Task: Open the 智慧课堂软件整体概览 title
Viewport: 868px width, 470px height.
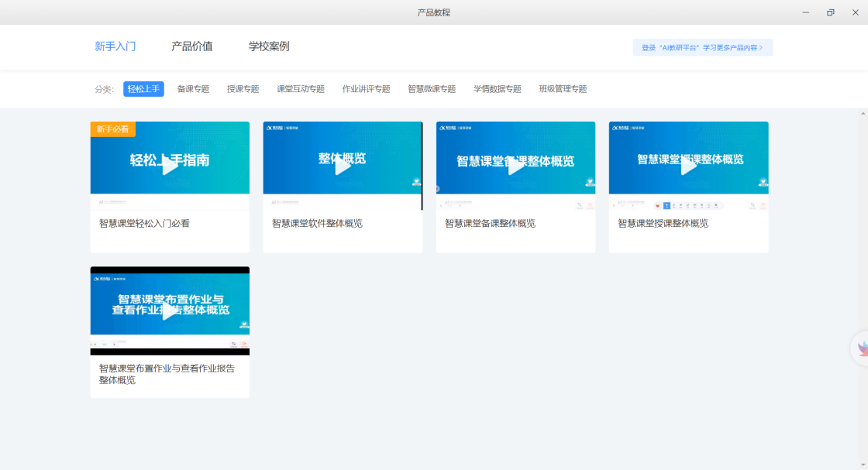Action: 317,224
